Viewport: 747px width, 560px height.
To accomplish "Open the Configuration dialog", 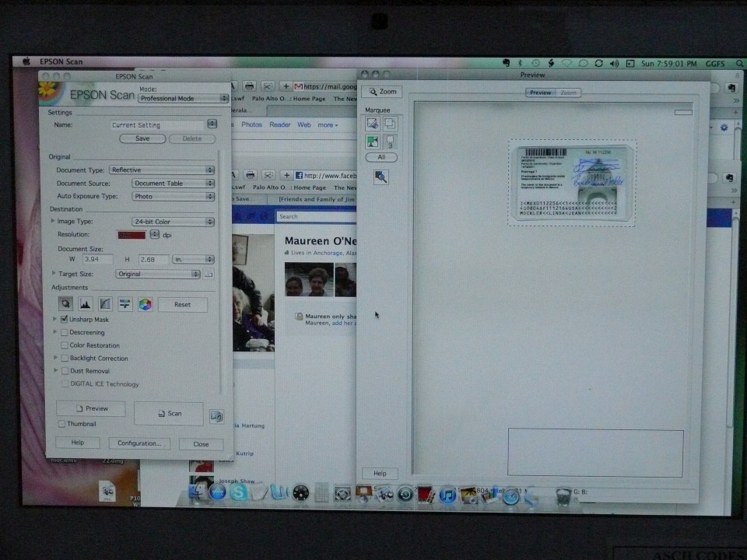I will click(x=139, y=443).
